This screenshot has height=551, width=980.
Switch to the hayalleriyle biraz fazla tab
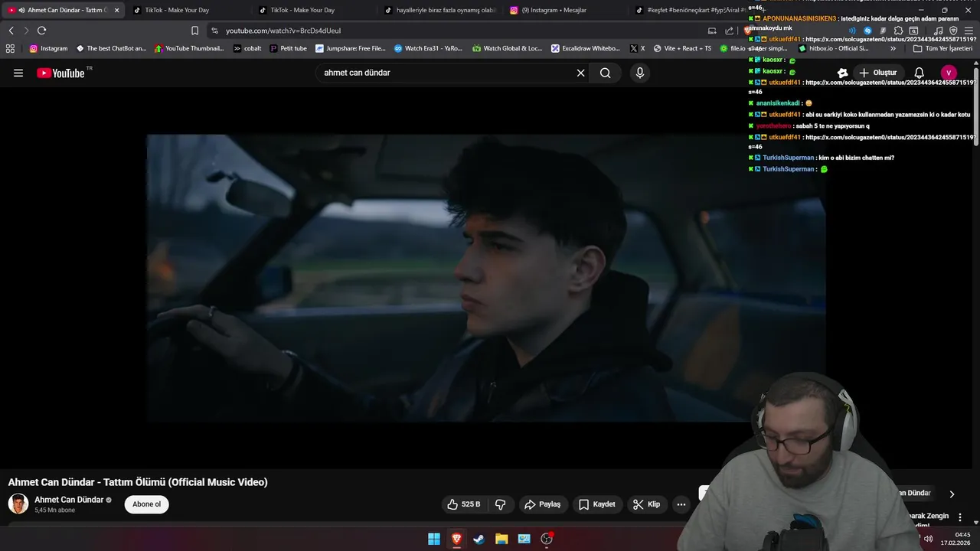440,10
